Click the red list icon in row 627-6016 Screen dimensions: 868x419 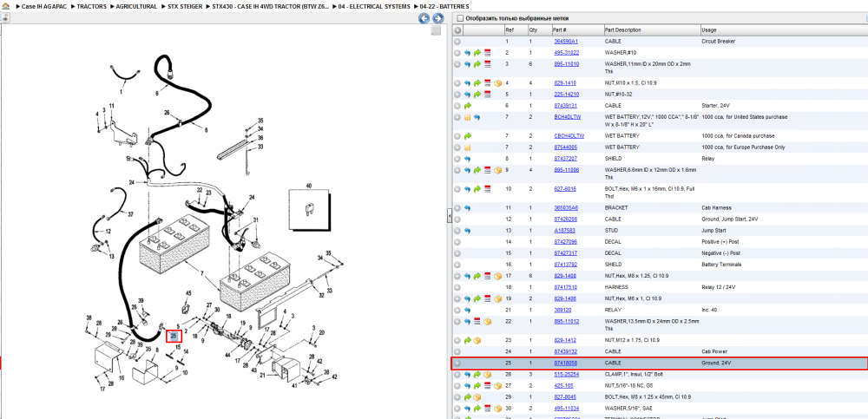[488, 189]
